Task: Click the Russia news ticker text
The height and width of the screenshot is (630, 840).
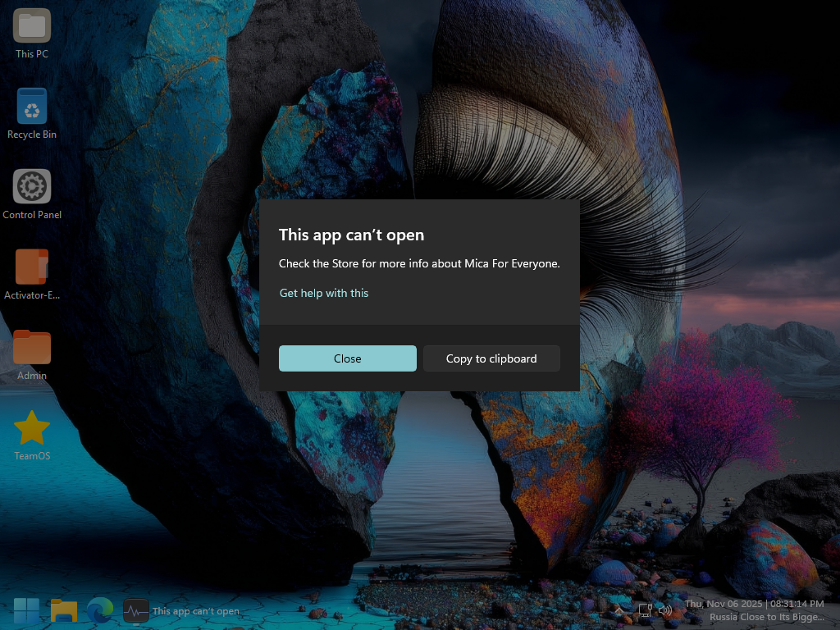Action: click(x=767, y=617)
